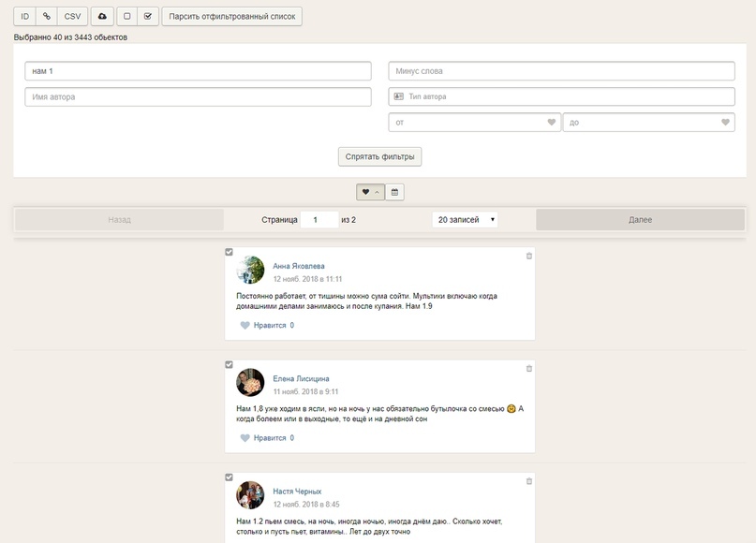Click Анна Яковлева avatar photo

250,270
